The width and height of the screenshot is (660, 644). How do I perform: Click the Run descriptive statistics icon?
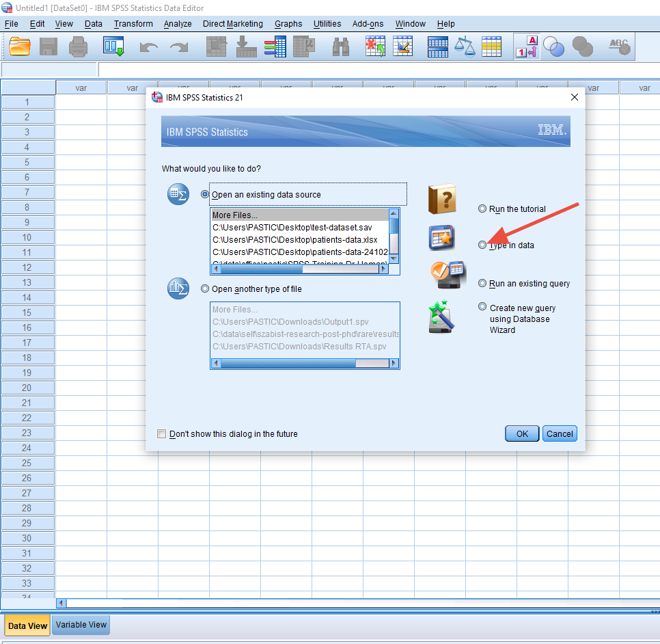(304, 46)
